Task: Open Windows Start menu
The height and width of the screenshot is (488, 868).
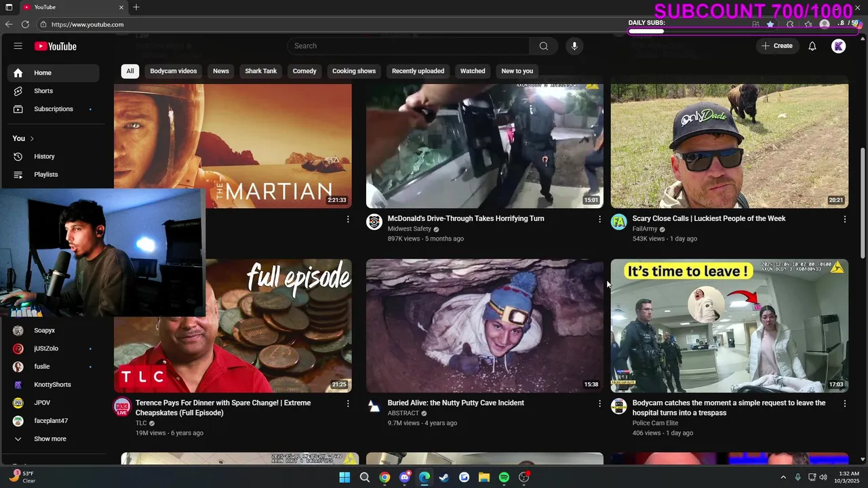Action: tap(344, 477)
